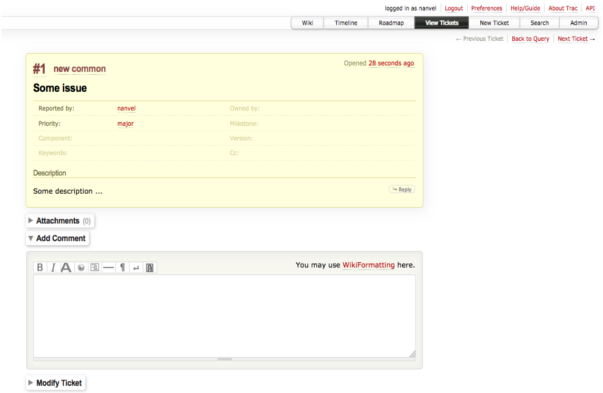Click the comment box bottom grip bar

pos(225,359)
